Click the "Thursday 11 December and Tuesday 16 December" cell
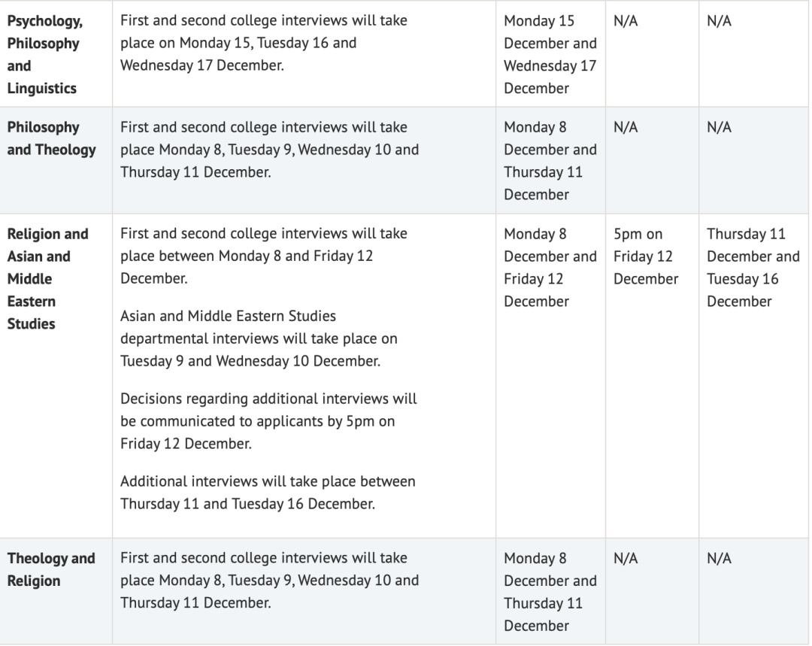Screen dimensions: 812x646 coord(753,267)
